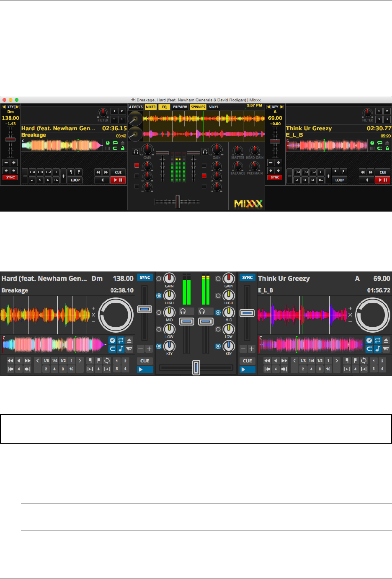Click loop-in marker button on upper left deck
This screenshot has height=579, width=392.
pos(71,172)
